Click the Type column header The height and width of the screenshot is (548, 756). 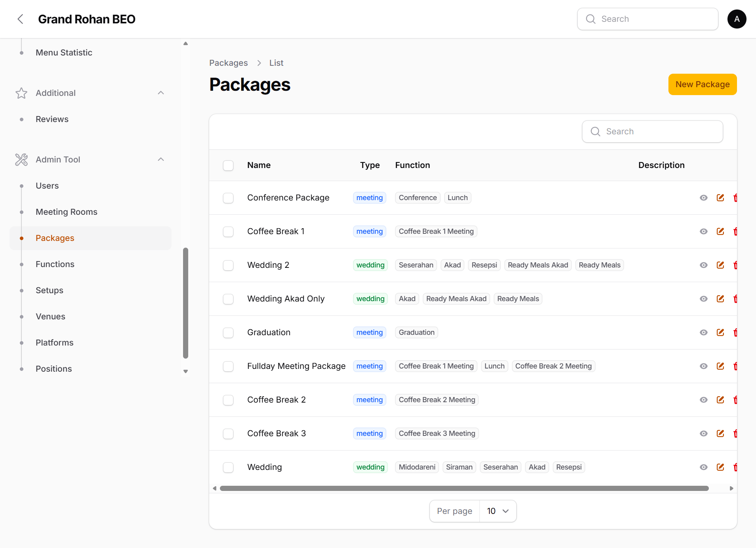click(x=370, y=165)
